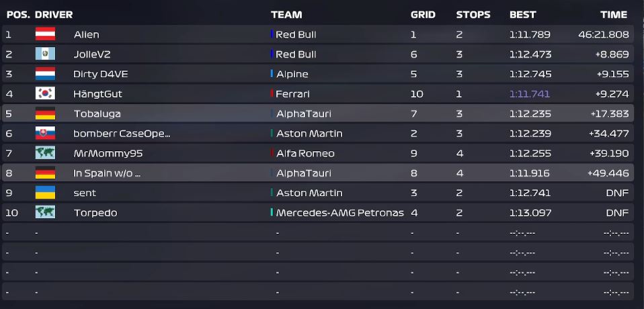Select the Ukraine flag next to sent
The height and width of the screenshot is (309, 644).
click(45, 193)
